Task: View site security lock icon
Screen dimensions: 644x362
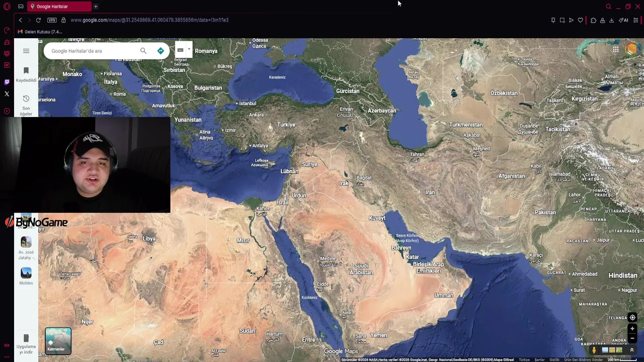Action: pos(63,20)
